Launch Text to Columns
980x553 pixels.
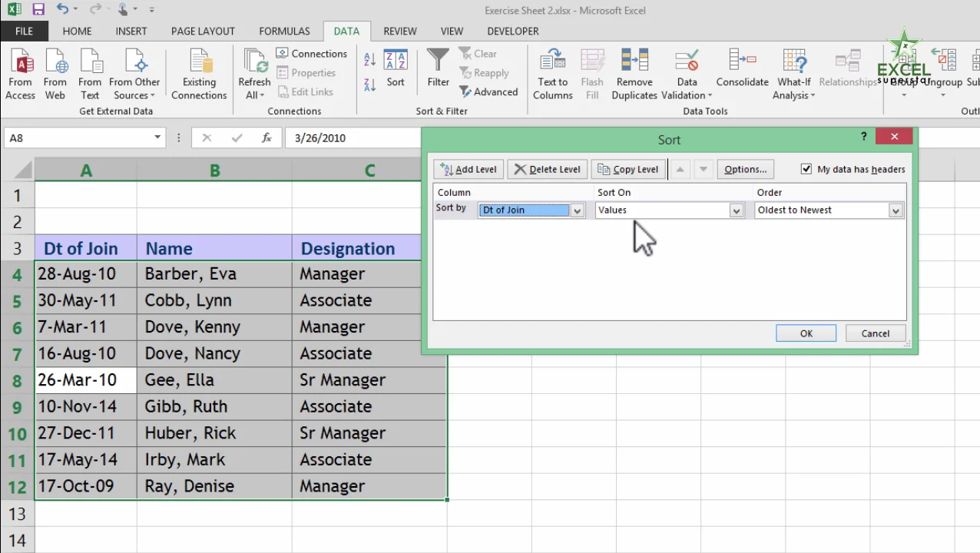[553, 75]
